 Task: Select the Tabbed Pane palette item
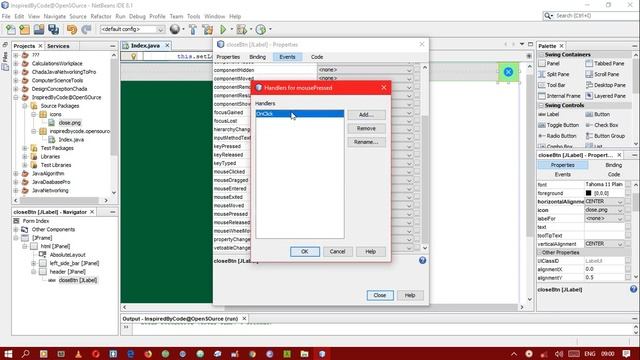(605, 64)
